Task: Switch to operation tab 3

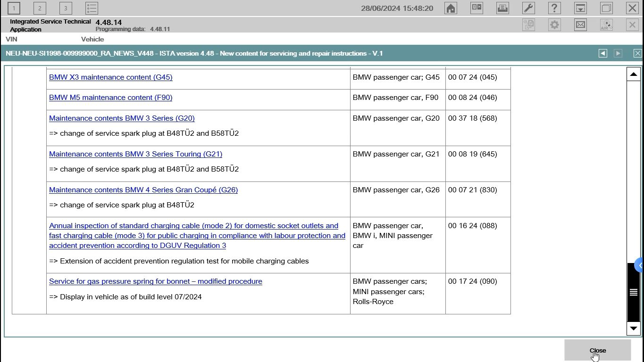Action: pyautogui.click(x=66, y=8)
